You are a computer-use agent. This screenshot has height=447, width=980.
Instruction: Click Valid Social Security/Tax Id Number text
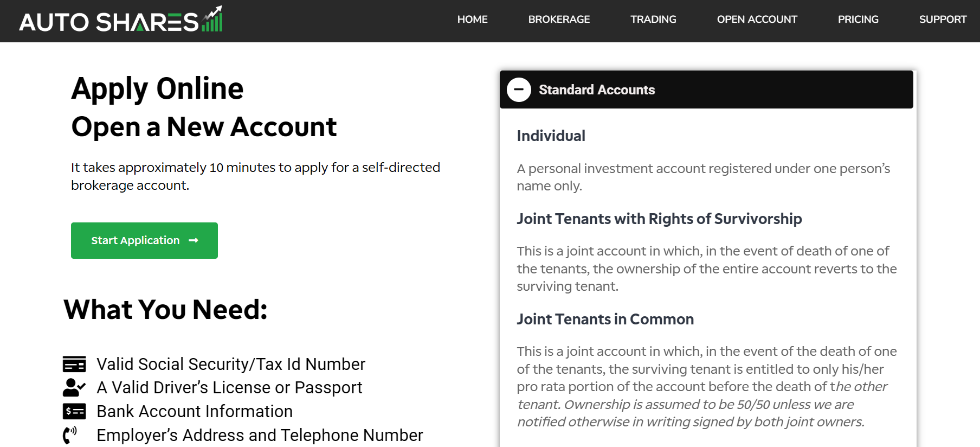pos(231,364)
